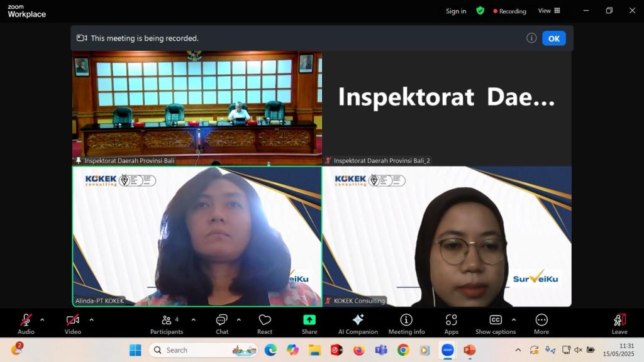
Task: Dismiss the recording notice with OK
Action: (553, 38)
